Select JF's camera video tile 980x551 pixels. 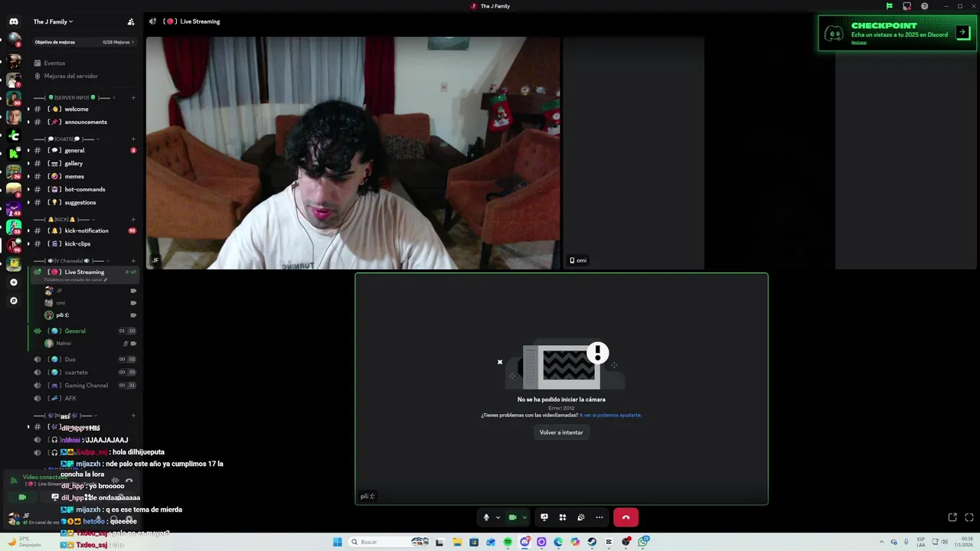[x=353, y=153]
